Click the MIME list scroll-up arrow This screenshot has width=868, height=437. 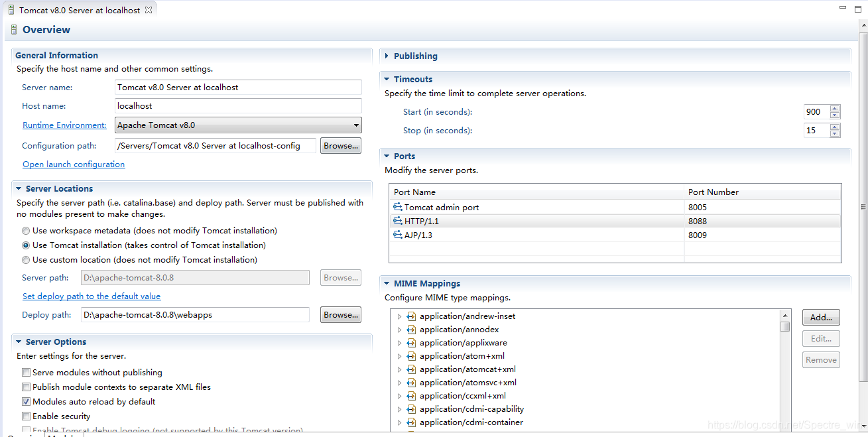tap(785, 316)
